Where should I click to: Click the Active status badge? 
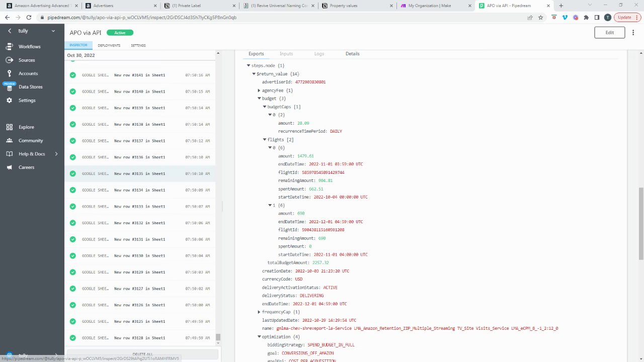(120, 33)
